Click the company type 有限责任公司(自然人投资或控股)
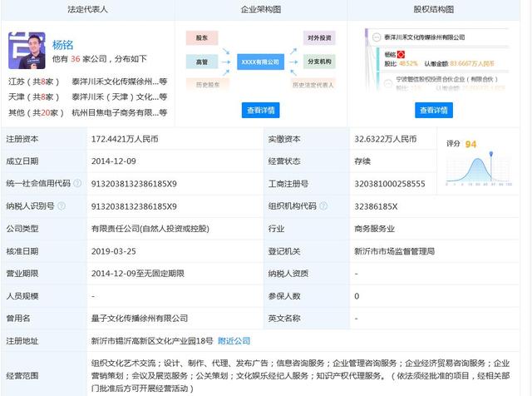 click(x=150, y=229)
